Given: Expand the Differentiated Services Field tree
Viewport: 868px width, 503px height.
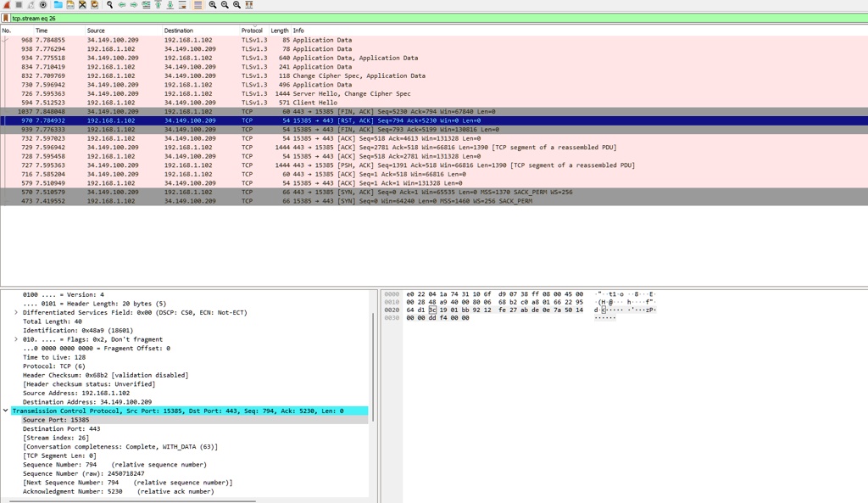Looking at the screenshot, I should pyautogui.click(x=16, y=312).
